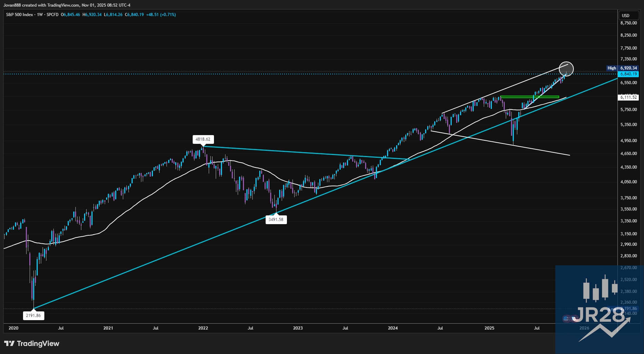Select the white circle drawing at latest candle

[566, 69]
